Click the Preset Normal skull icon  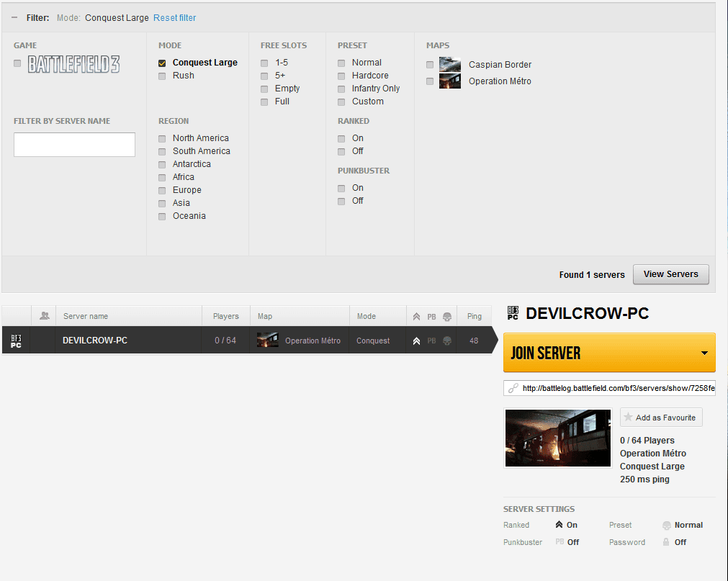point(667,526)
